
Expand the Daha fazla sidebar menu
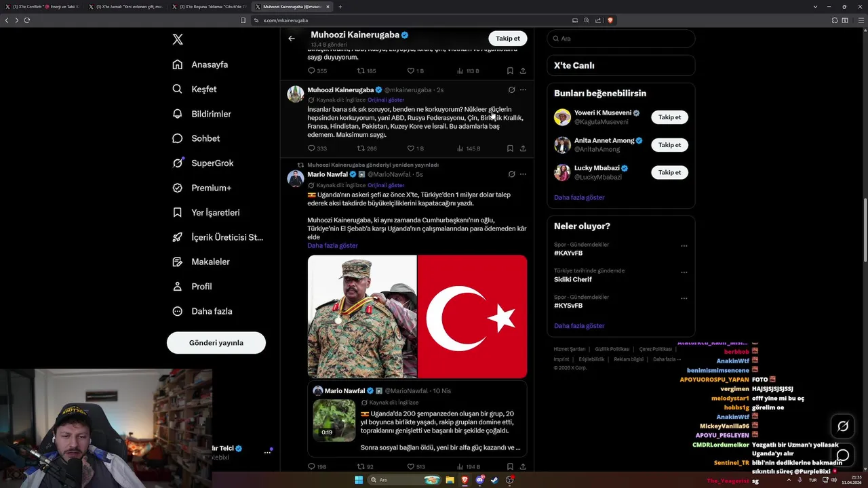(x=202, y=311)
